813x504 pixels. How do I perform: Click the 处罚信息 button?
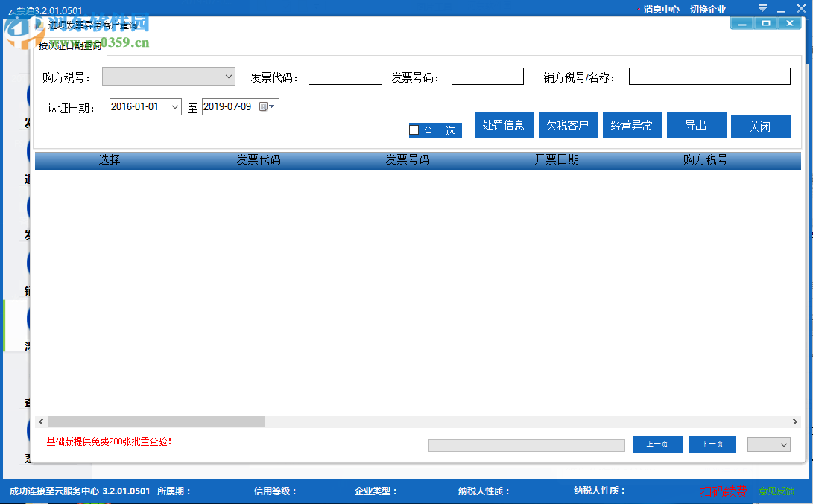click(504, 124)
